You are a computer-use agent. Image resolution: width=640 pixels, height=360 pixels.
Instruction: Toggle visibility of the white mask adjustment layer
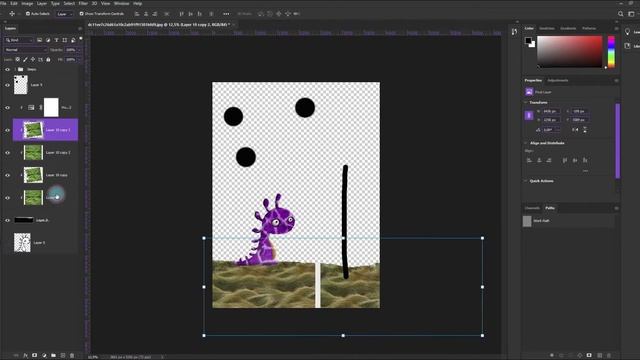7,108
